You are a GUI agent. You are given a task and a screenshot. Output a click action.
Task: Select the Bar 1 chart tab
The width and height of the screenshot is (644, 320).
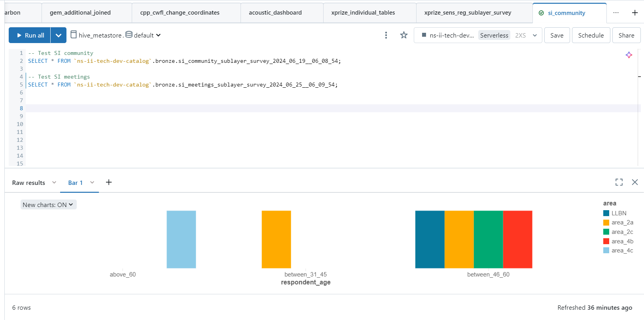tap(75, 183)
